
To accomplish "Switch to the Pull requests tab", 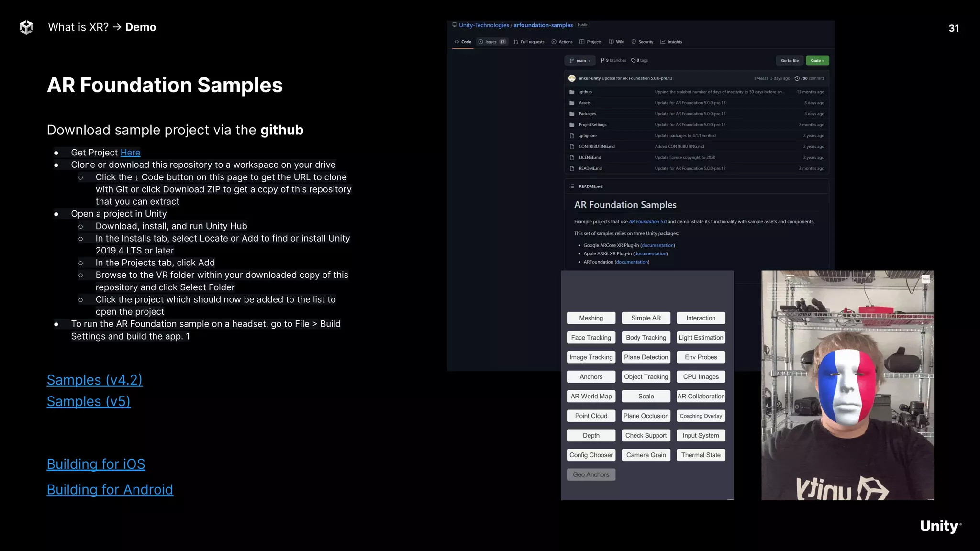I will pyautogui.click(x=529, y=42).
